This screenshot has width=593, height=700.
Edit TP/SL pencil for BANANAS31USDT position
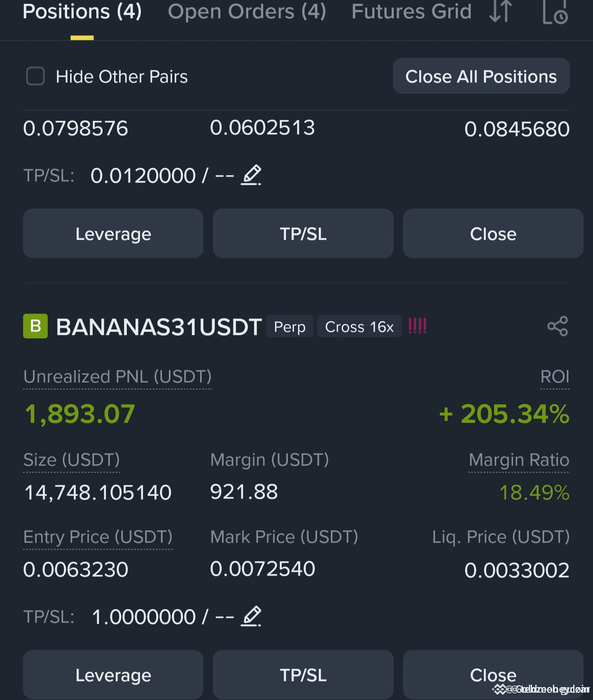point(251,616)
